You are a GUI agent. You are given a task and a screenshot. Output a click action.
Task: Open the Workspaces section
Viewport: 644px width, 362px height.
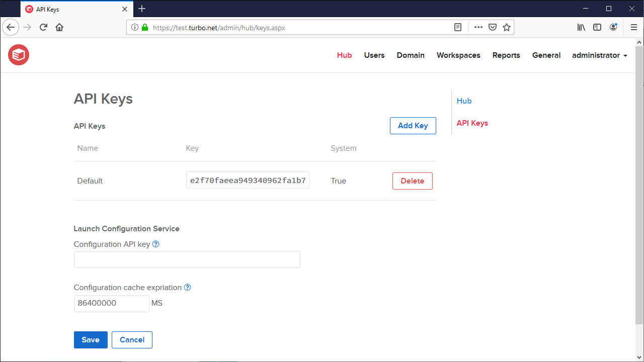point(458,55)
